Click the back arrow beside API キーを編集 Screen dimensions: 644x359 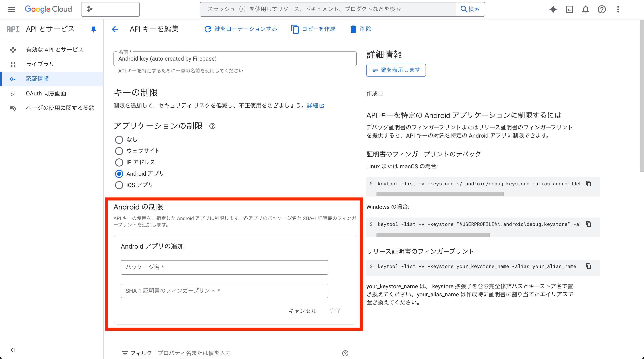pyautogui.click(x=115, y=29)
